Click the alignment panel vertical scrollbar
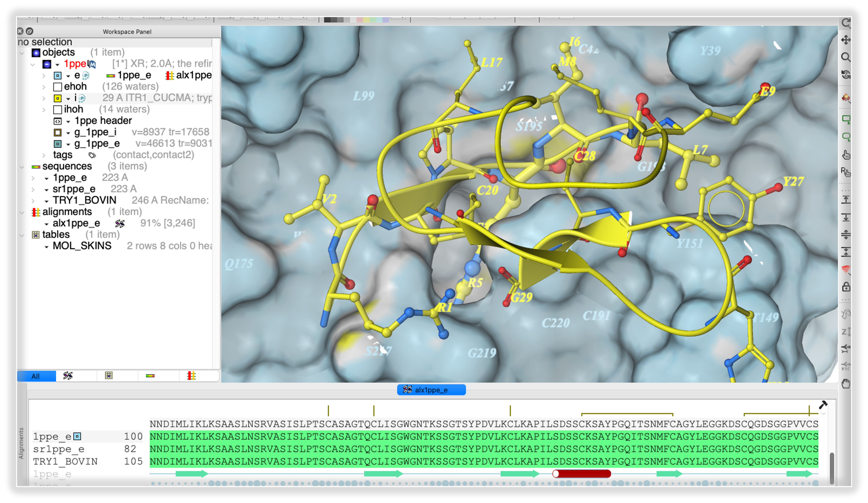Image resolution: width=868 pixels, height=503 pixels. point(832,468)
